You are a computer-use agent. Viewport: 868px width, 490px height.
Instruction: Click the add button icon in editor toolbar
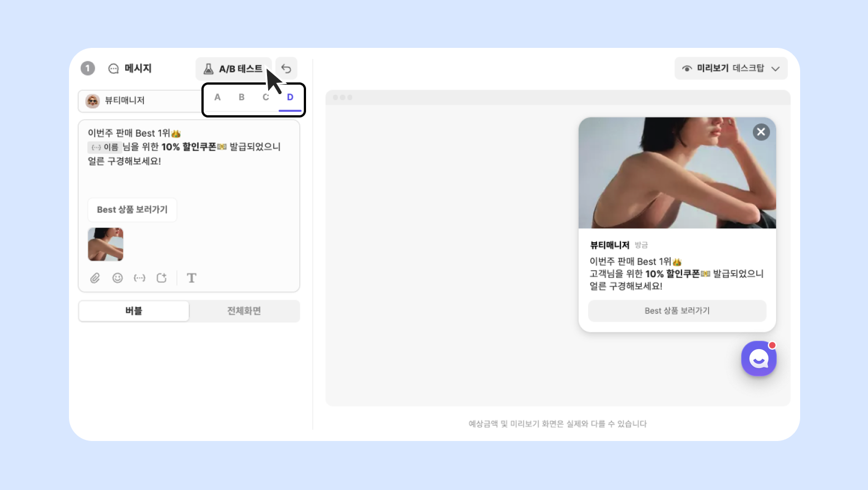tap(162, 278)
